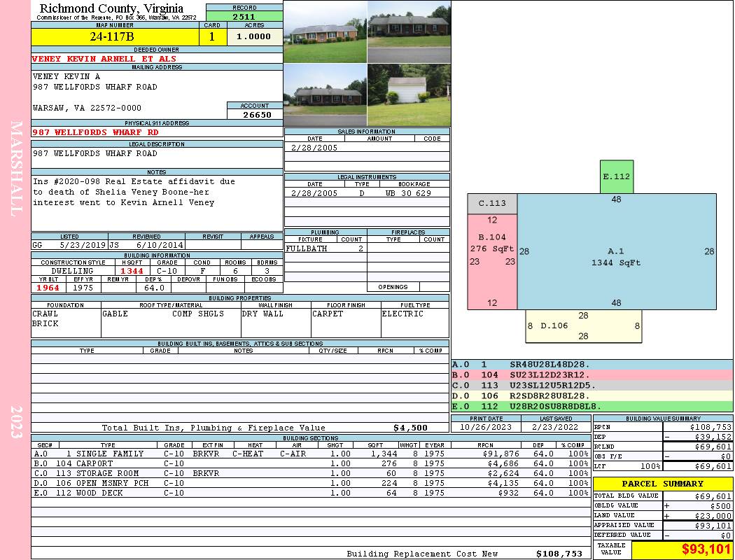735x560 pixels.
Task: Click the B.104 carport sketch area
Action: coord(492,262)
